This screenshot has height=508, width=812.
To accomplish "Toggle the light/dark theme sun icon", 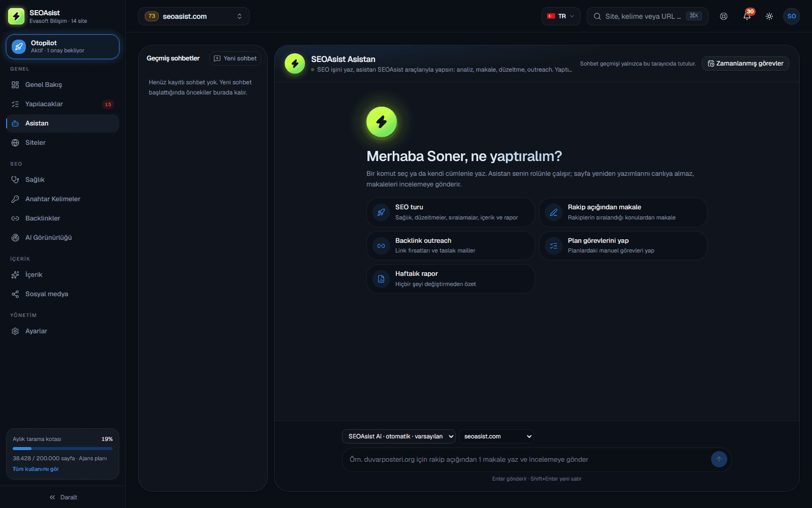I will tap(769, 16).
